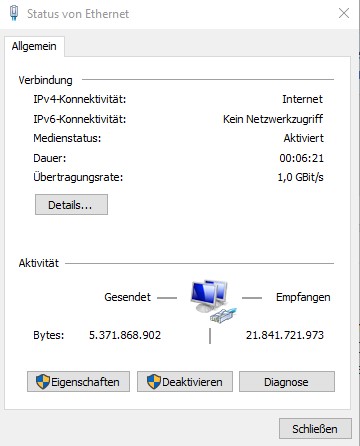
Task: Click the IPv4-Konnektivität label
Action: (x=80, y=99)
